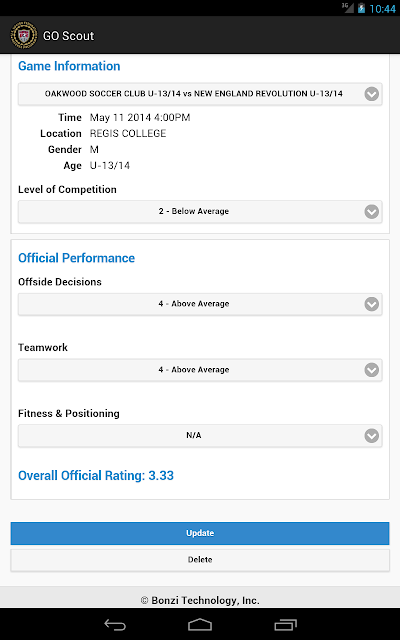
Task: Tap the Android home navigation icon
Action: pos(200,624)
